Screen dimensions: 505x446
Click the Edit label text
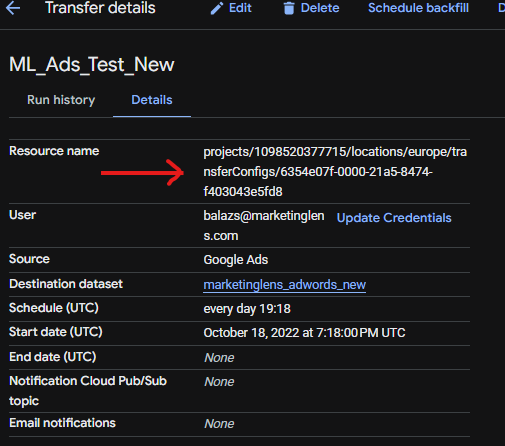tap(240, 8)
